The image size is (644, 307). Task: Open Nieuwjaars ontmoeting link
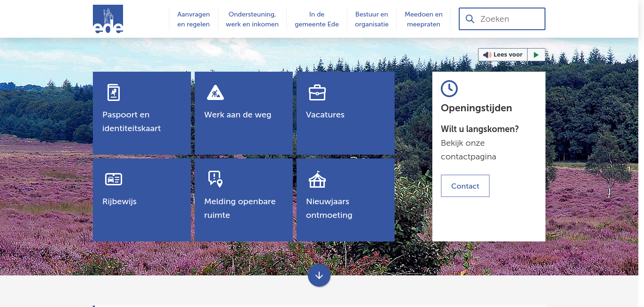(x=346, y=200)
